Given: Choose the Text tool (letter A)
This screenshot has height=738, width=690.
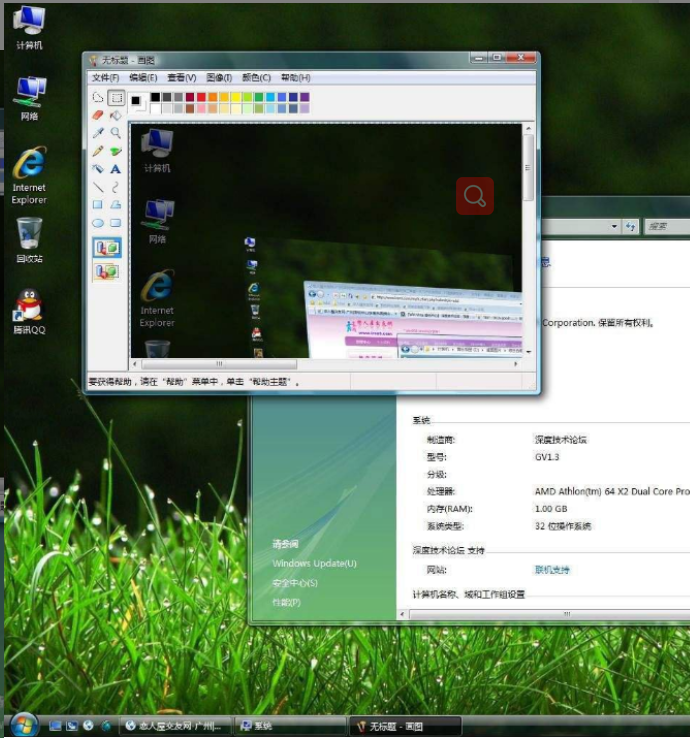Looking at the screenshot, I should (116, 169).
